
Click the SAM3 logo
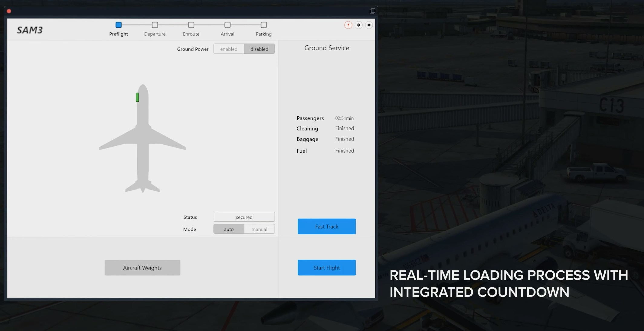[30, 30]
